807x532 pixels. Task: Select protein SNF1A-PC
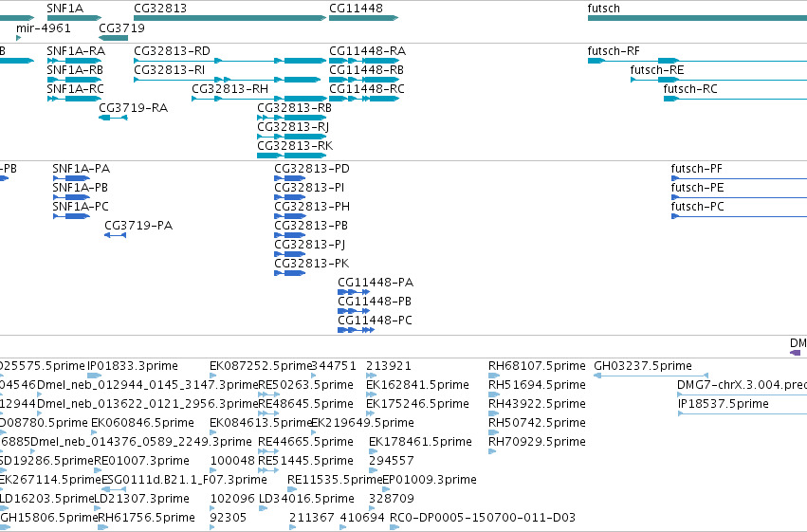tap(71, 216)
